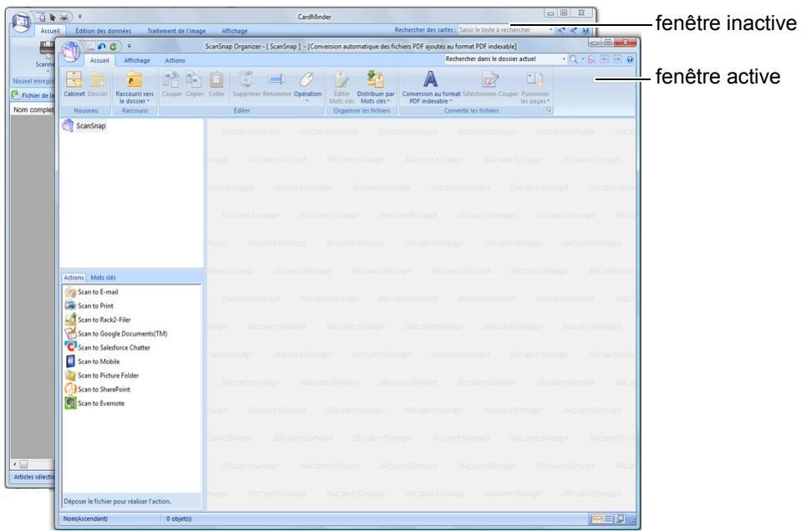Click the Scan to Rack2-Filer action

click(x=98, y=320)
